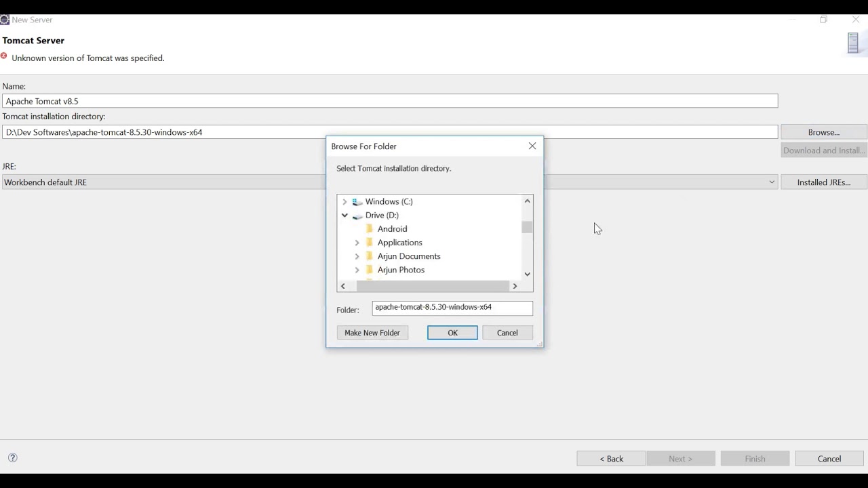This screenshot has width=868, height=488.
Task: Select the Drive (D:) label
Action: coord(382,216)
